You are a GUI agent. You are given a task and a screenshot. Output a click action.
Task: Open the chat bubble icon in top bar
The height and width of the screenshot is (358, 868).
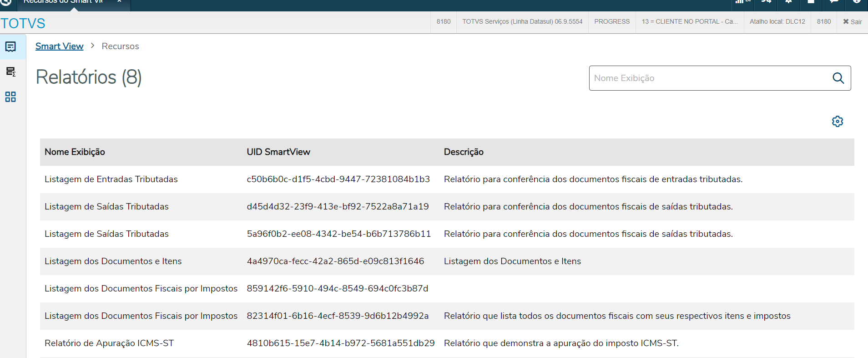point(834,1)
